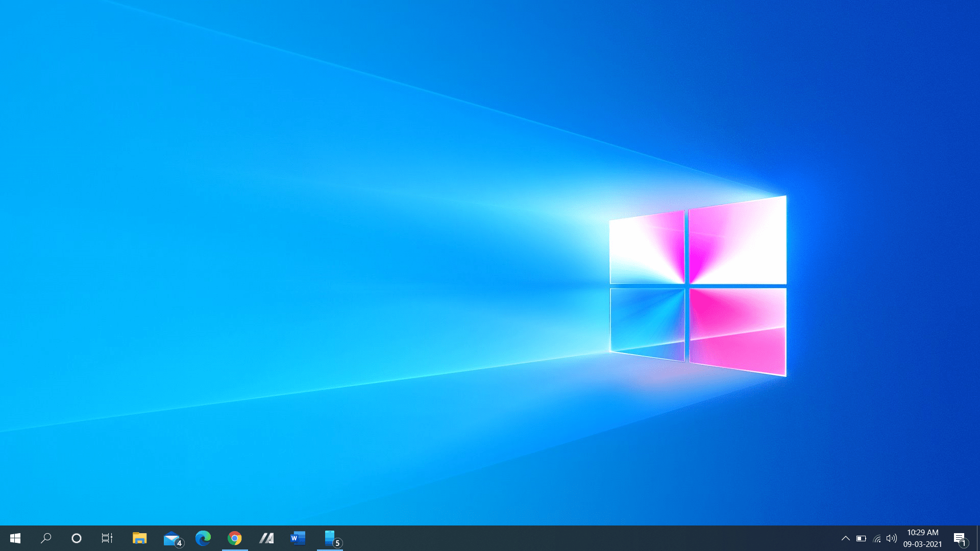The height and width of the screenshot is (551, 980).
Task: Open Task View
Action: (x=107, y=538)
